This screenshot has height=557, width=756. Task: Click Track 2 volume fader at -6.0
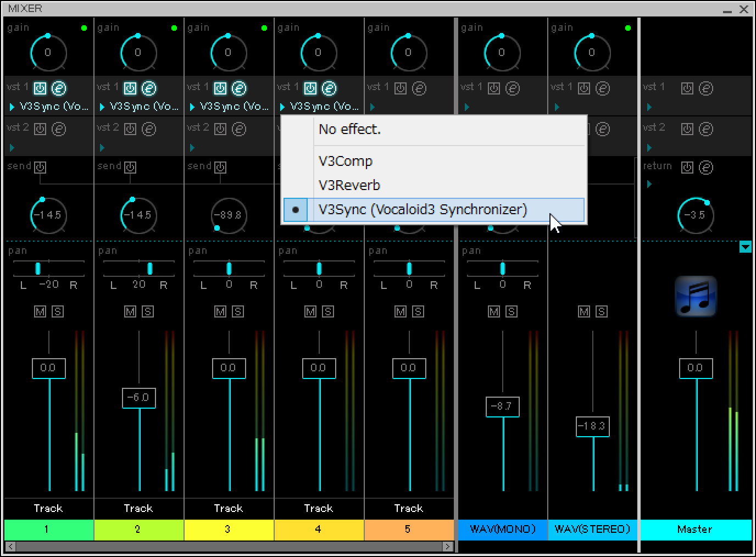click(138, 398)
